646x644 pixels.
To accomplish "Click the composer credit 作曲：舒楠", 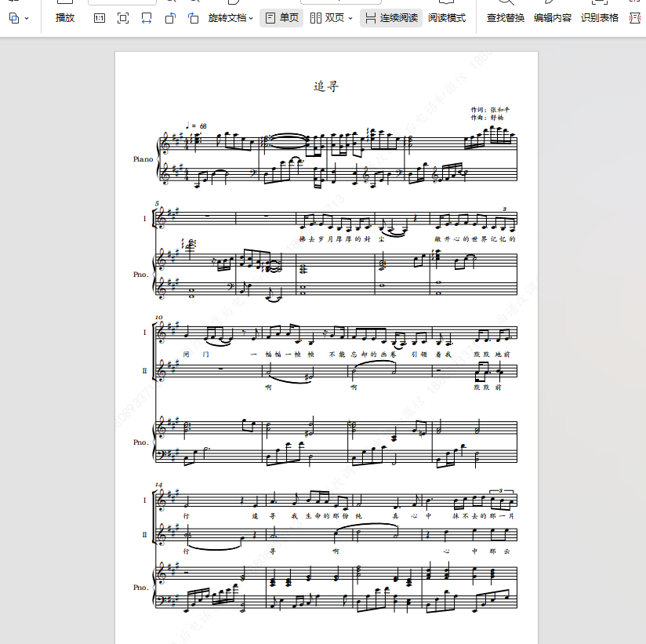I will pos(487,118).
